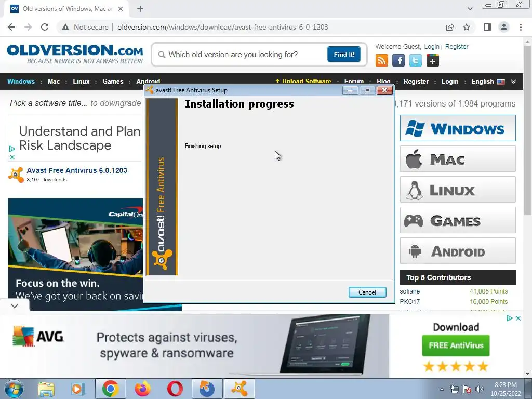
Task: Select Linux in the navigation bar
Action: click(x=81, y=82)
